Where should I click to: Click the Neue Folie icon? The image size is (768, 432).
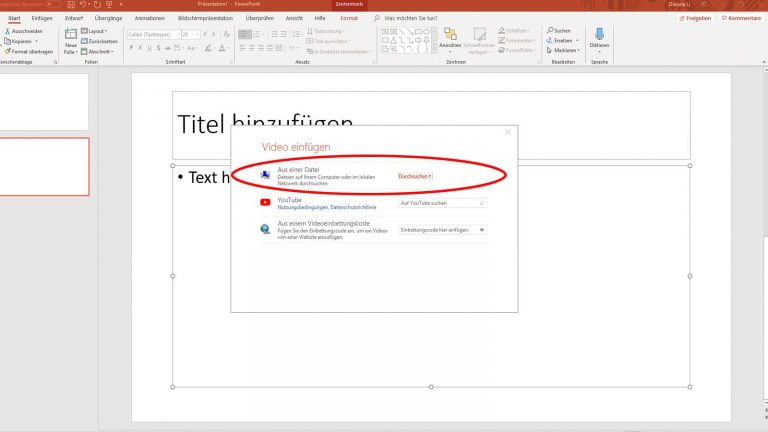(x=71, y=36)
